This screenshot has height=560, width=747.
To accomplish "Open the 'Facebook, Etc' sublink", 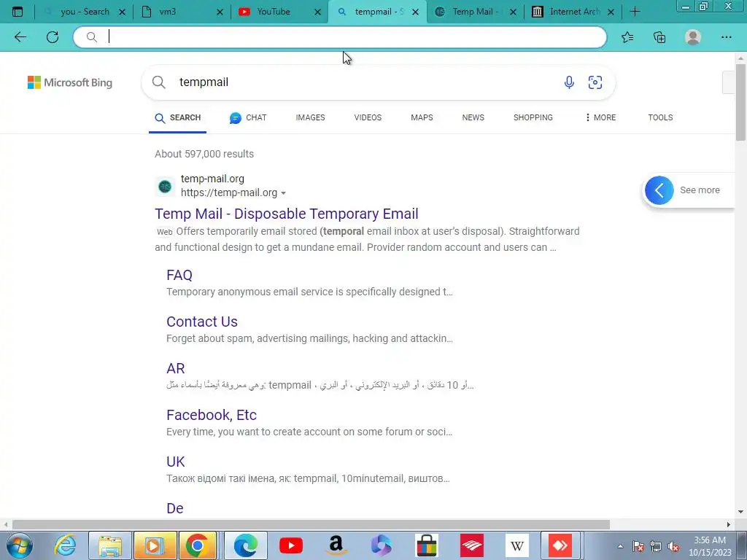I will pos(212,415).
